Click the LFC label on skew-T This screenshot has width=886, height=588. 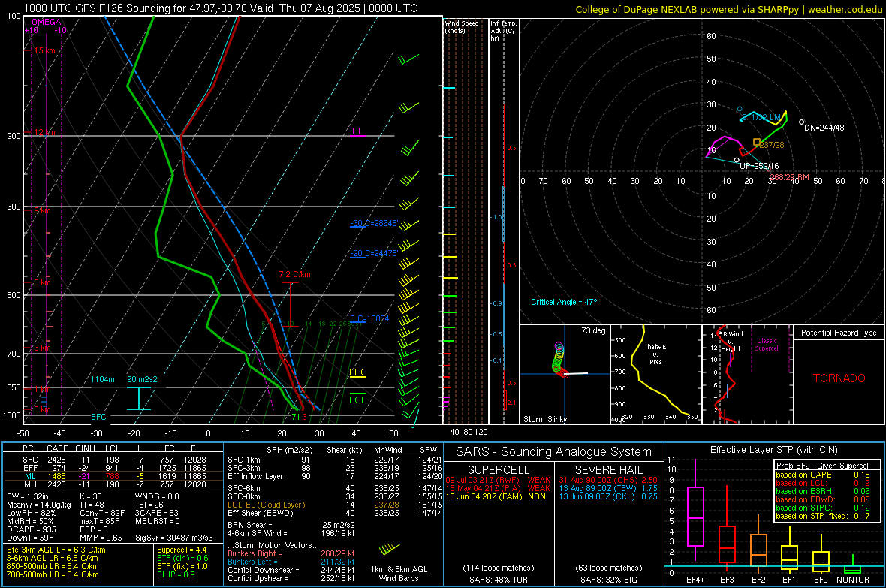point(357,372)
